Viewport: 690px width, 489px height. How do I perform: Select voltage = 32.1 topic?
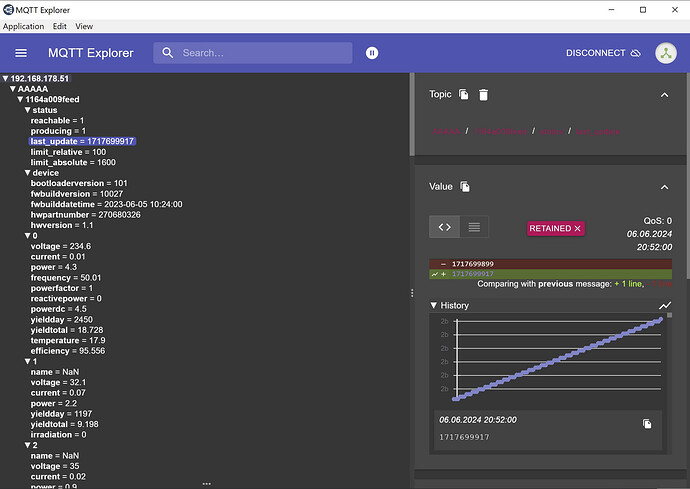58,382
